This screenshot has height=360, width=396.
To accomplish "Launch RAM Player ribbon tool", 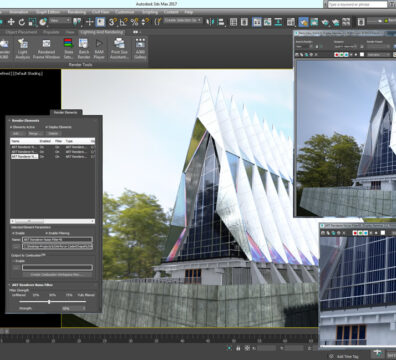I will (99, 49).
